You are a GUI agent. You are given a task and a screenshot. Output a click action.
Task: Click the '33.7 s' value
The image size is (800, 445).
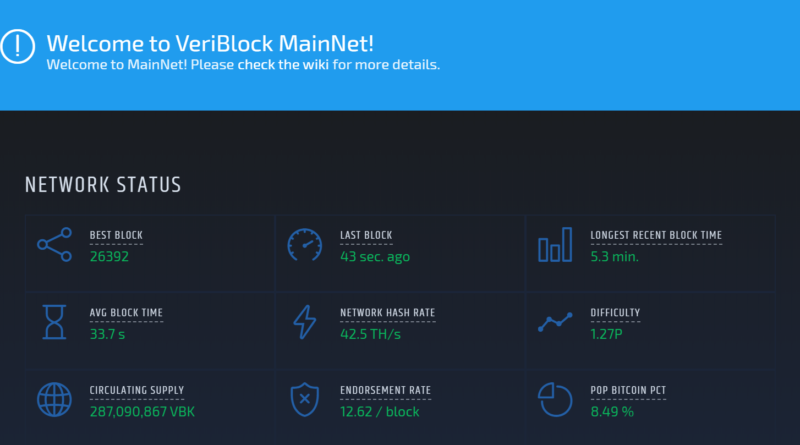click(x=107, y=334)
